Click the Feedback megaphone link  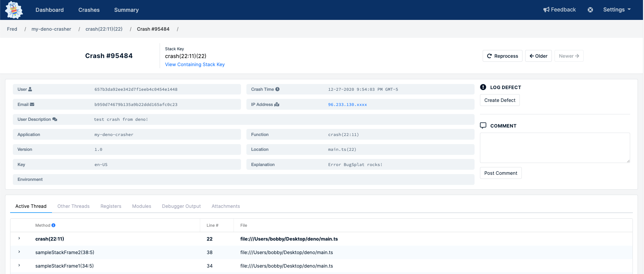click(560, 10)
